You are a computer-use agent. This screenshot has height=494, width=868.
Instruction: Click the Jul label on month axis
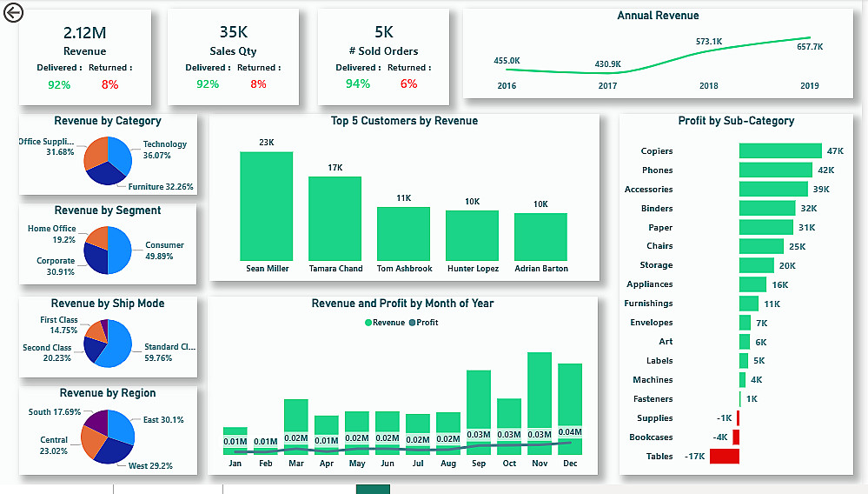(418, 463)
